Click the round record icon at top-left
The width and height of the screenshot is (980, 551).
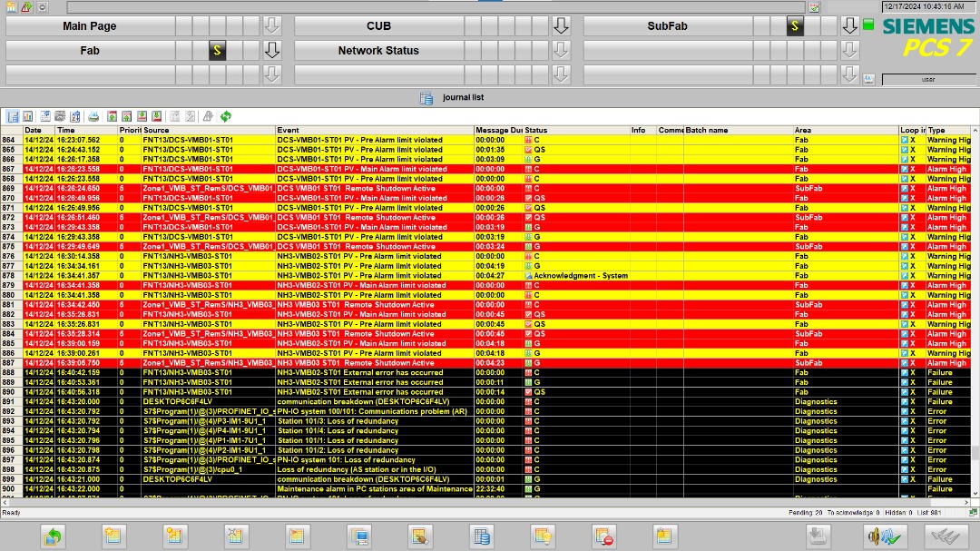[42, 7]
